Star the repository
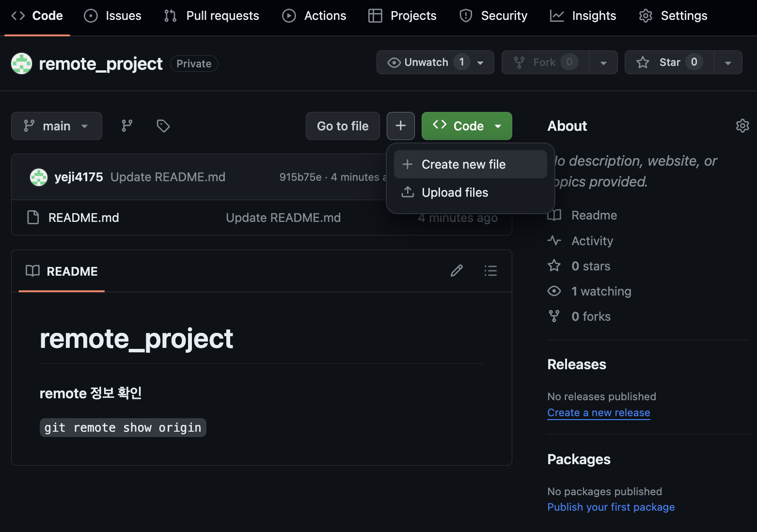 coord(669,62)
